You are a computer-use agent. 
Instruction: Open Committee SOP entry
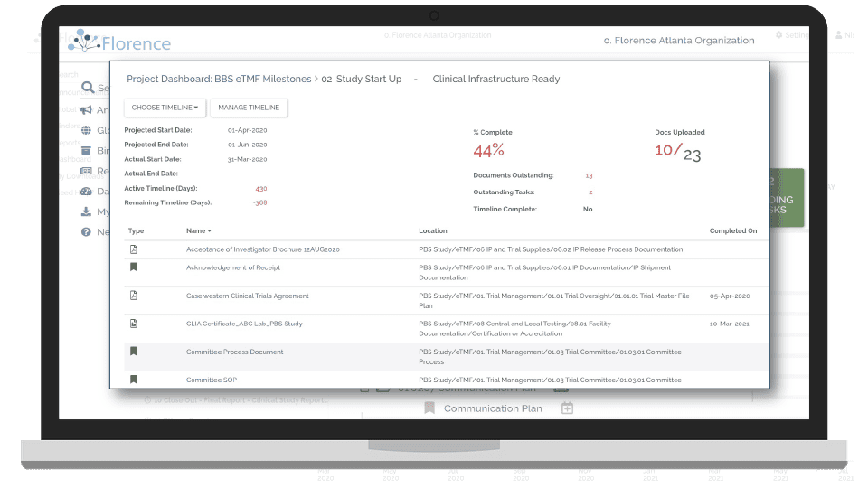[212, 380]
